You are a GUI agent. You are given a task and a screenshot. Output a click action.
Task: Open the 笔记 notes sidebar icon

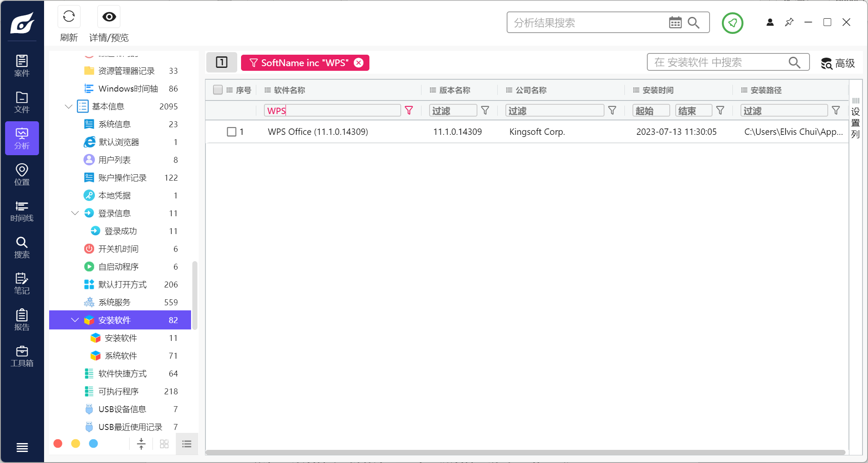[x=22, y=284]
